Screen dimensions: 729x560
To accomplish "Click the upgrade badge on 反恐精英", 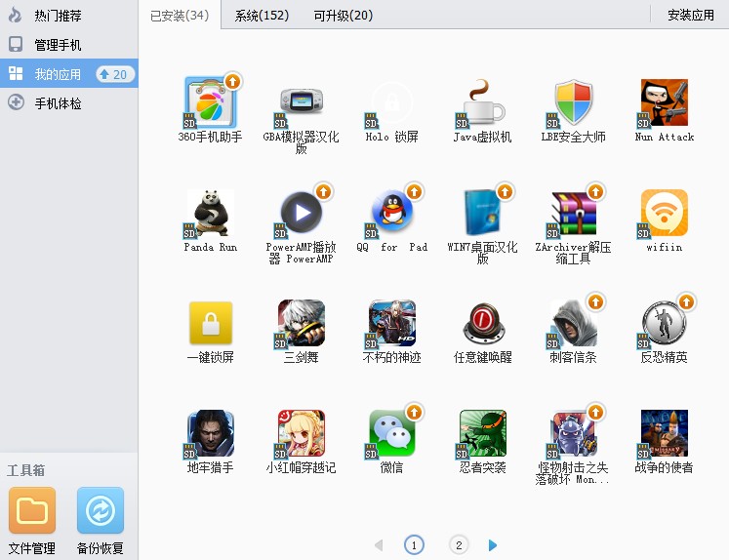I will pos(686,301).
